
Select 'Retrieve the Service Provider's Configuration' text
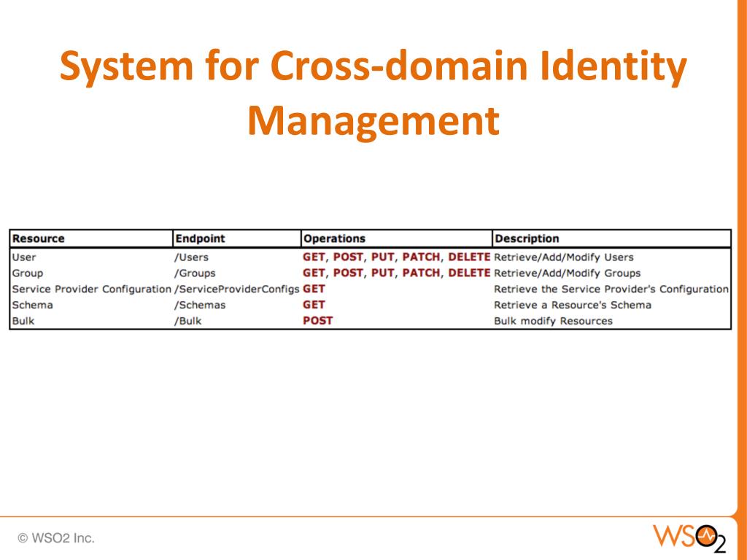coord(611,289)
